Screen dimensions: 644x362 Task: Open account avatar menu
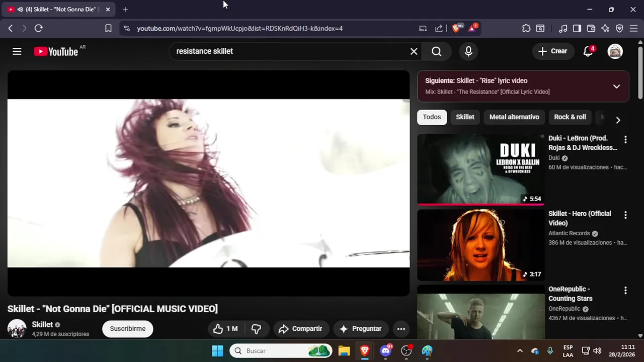tap(615, 51)
